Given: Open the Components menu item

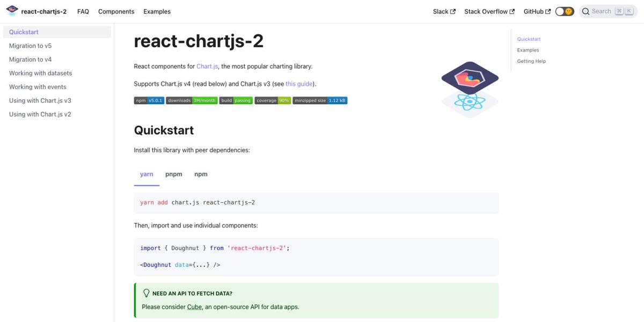Looking at the screenshot, I should pos(116,11).
